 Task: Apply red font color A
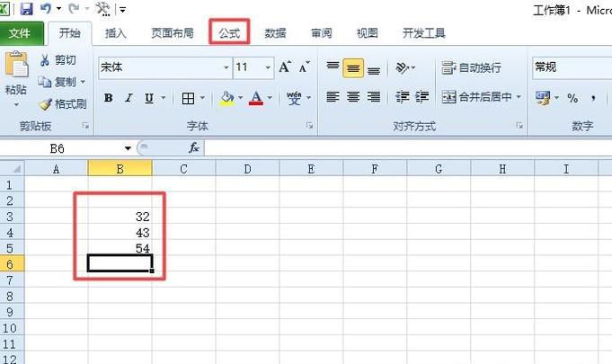click(256, 98)
